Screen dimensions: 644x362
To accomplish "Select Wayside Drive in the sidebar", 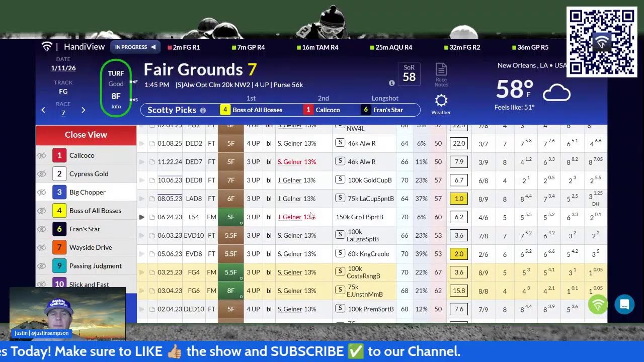I will pyautogui.click(x=86, y=247).
